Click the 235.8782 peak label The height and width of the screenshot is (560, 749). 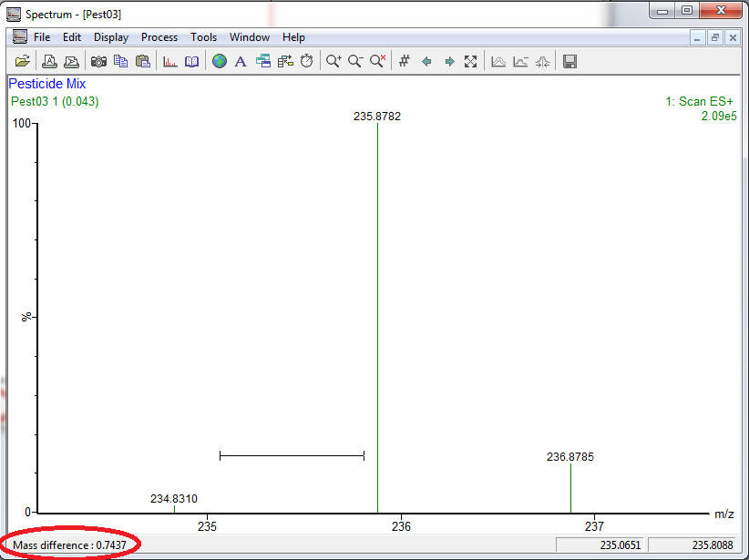(x=377, y=117)
